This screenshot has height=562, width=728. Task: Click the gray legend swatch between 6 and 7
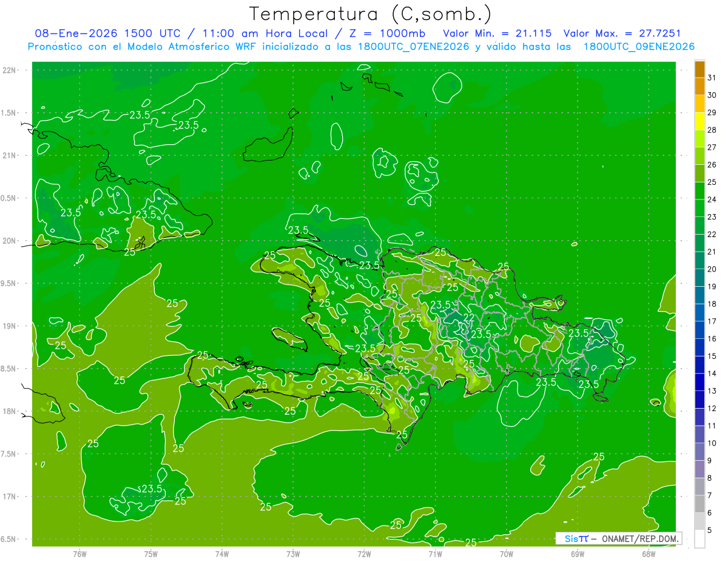tap(699, 504)
